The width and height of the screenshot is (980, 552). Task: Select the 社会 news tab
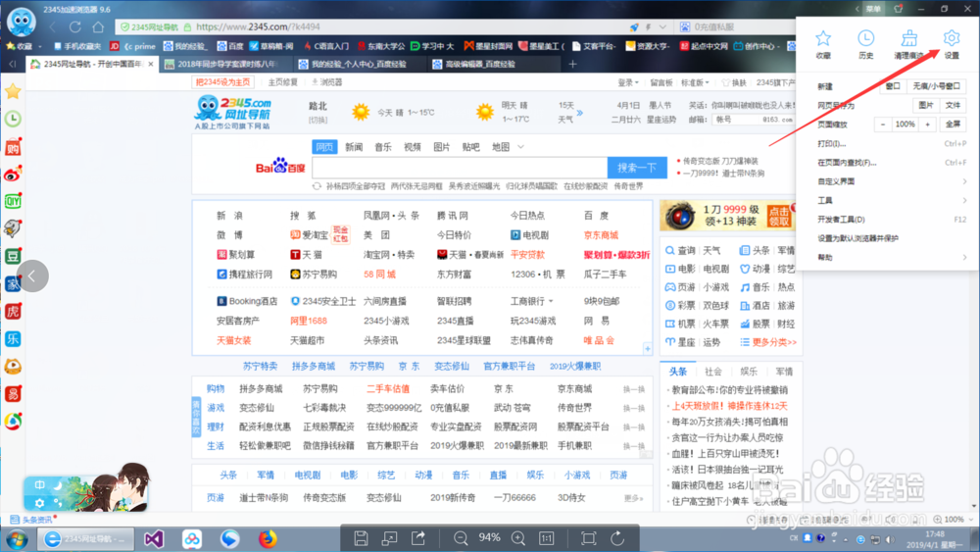pos(713,372)
